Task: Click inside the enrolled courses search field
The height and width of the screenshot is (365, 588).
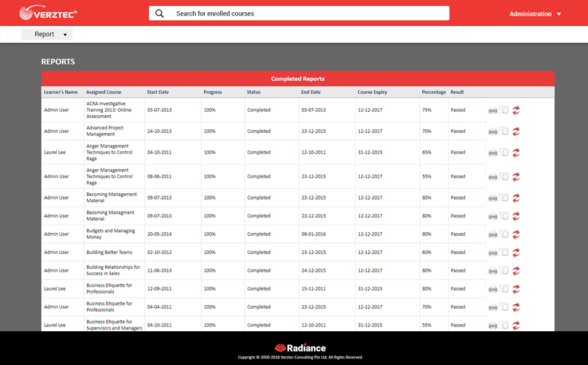Action: click(x=310, y=13)
